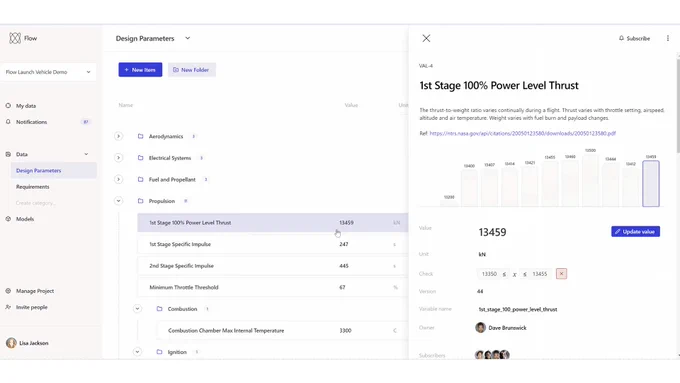
Task: Open Manage Project in sidebar
Action: point(35,291)
